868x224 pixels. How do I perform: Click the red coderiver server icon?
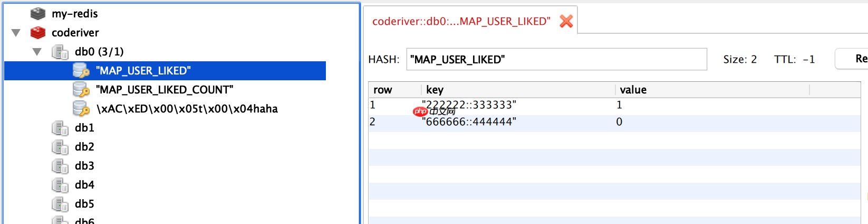pyautogui.click(x=38, y=33)
